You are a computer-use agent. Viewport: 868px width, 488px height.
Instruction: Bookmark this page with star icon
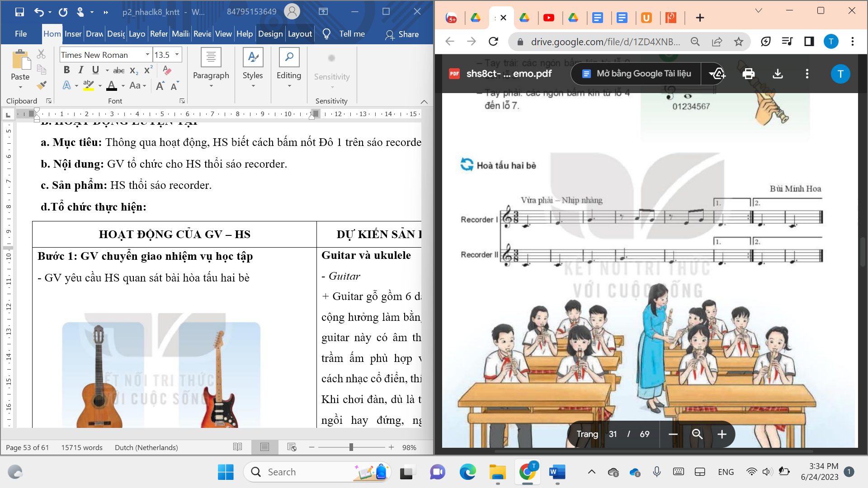739,42
